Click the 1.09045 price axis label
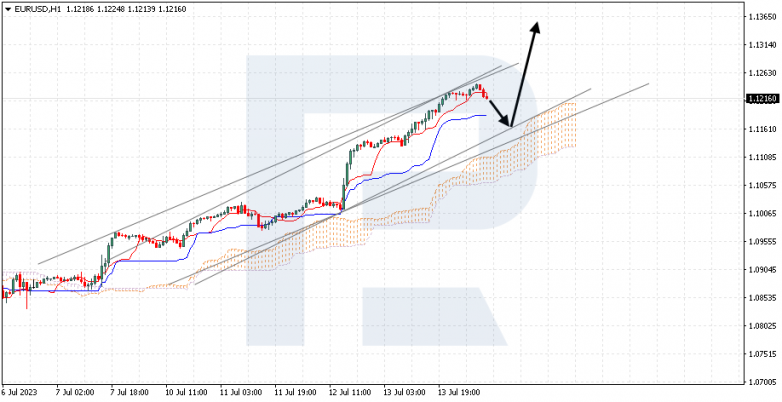This screenshot has height=402, width=782. tap(763, 270)
